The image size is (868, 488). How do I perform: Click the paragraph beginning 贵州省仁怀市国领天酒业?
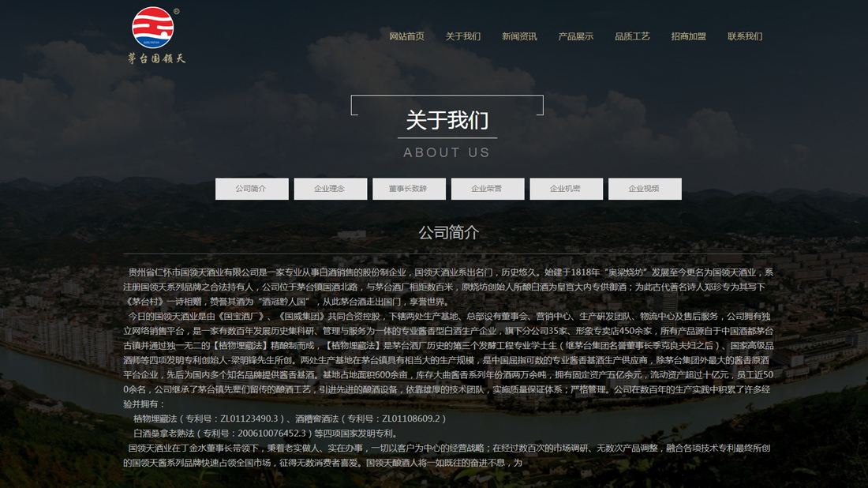448,287
